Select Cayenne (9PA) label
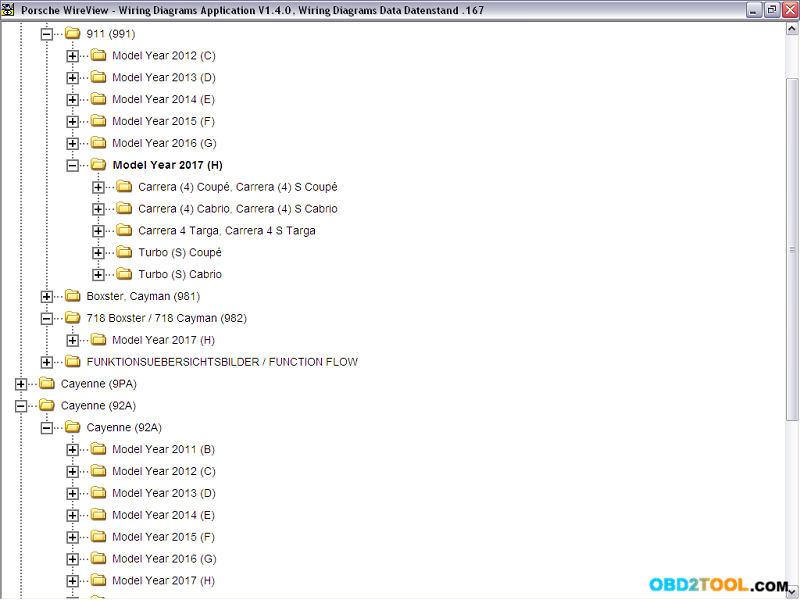 click(98, 384)
